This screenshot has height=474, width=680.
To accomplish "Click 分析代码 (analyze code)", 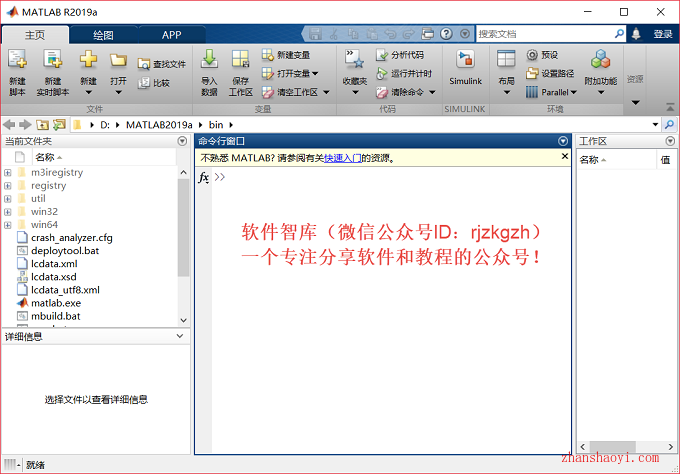I will pos(400,55).
